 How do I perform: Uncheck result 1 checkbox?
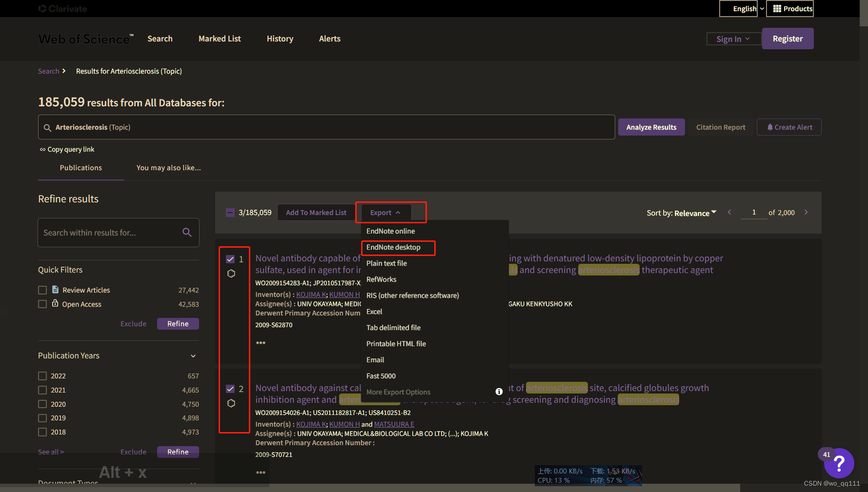coord(230,259)
